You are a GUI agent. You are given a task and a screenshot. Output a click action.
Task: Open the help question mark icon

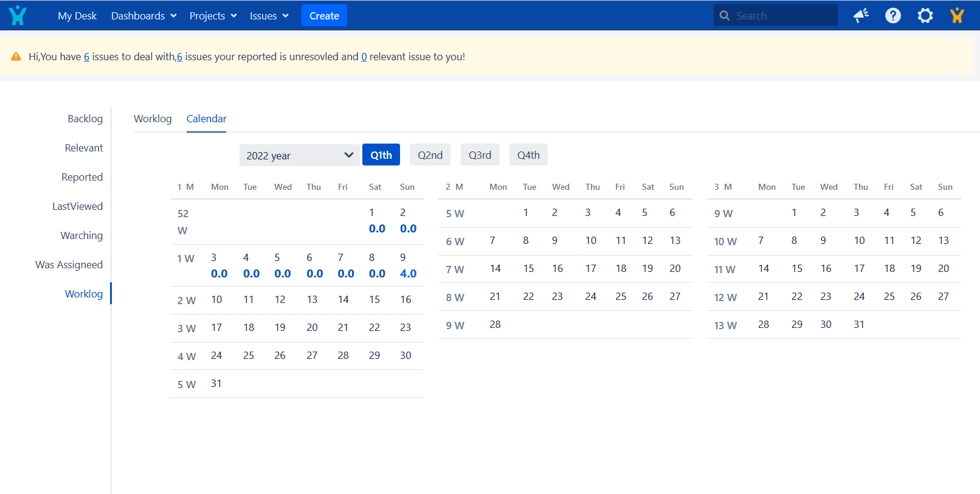pyautogui.click(x=893, y=15)
